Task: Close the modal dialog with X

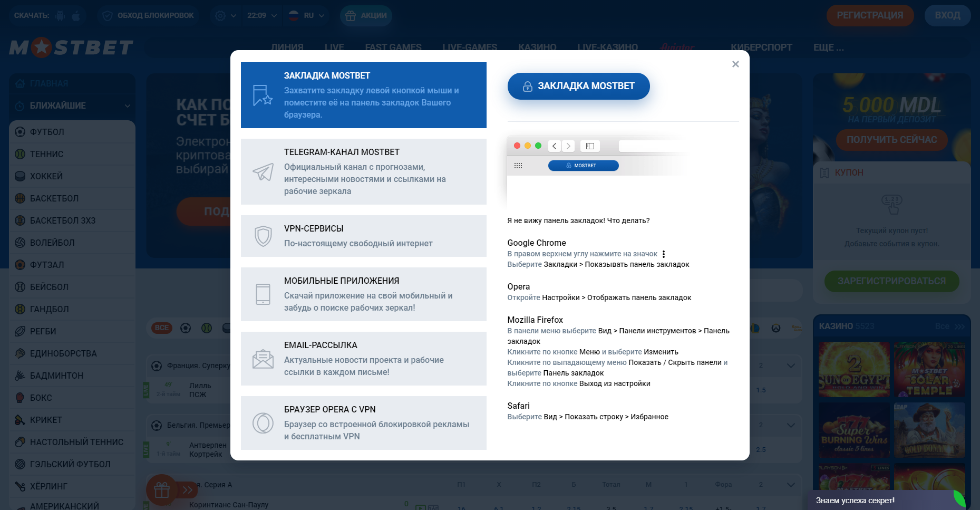Action: coord(735,64)
